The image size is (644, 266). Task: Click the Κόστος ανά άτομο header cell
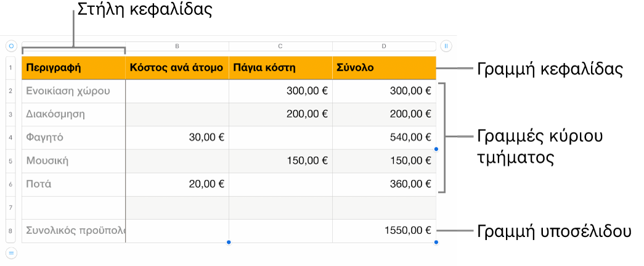[177, 68]
